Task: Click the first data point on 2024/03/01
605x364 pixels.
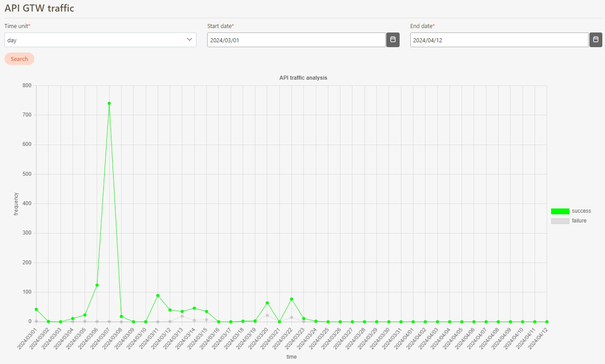Action: click(x=36, y=309)
